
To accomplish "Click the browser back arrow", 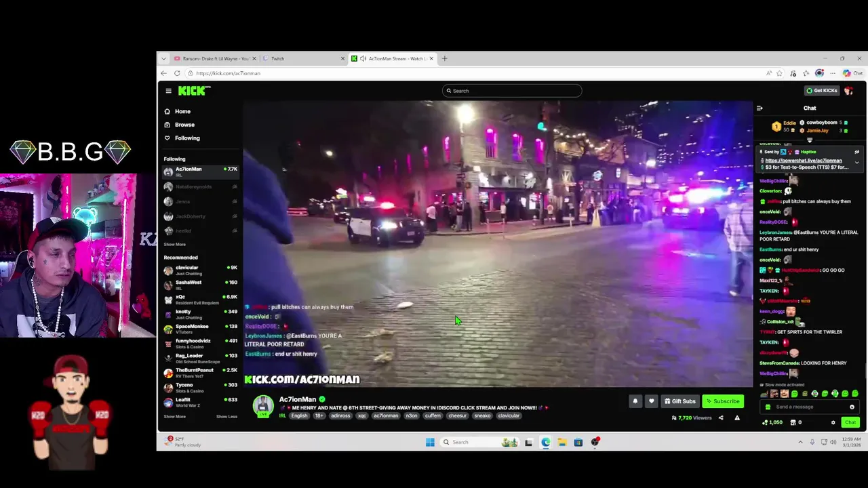I will [x=163, y=73].
